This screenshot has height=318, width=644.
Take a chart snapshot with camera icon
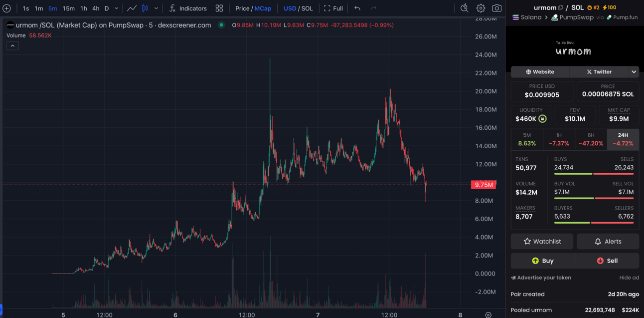497,8
